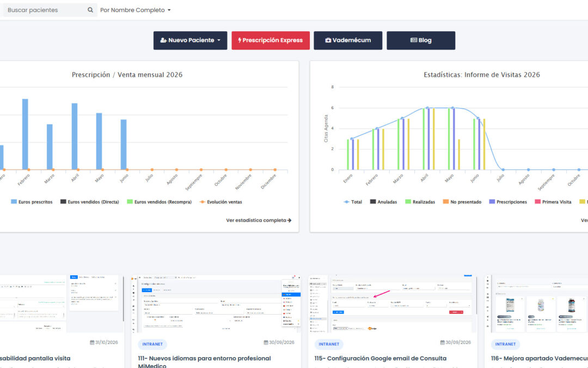
Task: Expand the Nuevo Paciente button menu
Action: coord(190,40)
